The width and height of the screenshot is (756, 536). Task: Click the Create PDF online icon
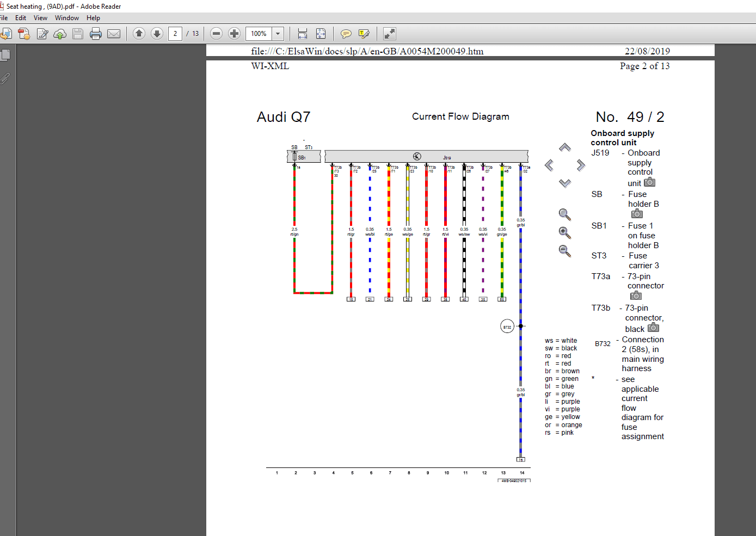click(x=5, y=34)
